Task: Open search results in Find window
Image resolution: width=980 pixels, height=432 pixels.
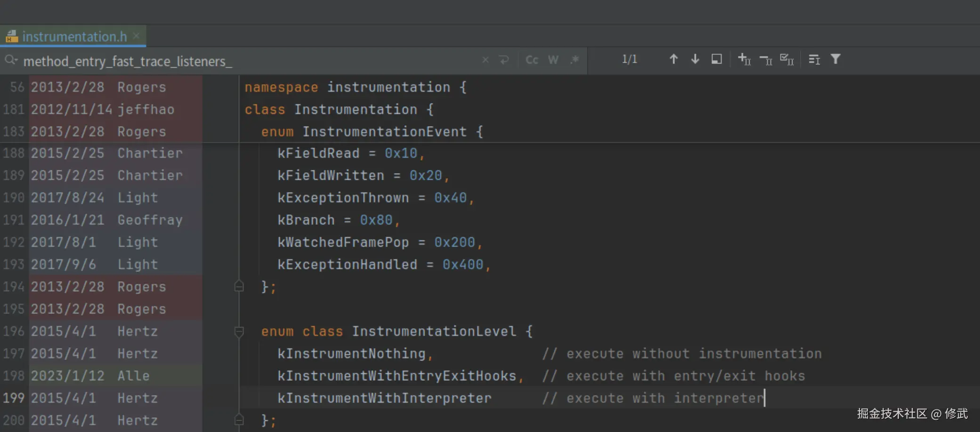Action: (x=716, y=59)
